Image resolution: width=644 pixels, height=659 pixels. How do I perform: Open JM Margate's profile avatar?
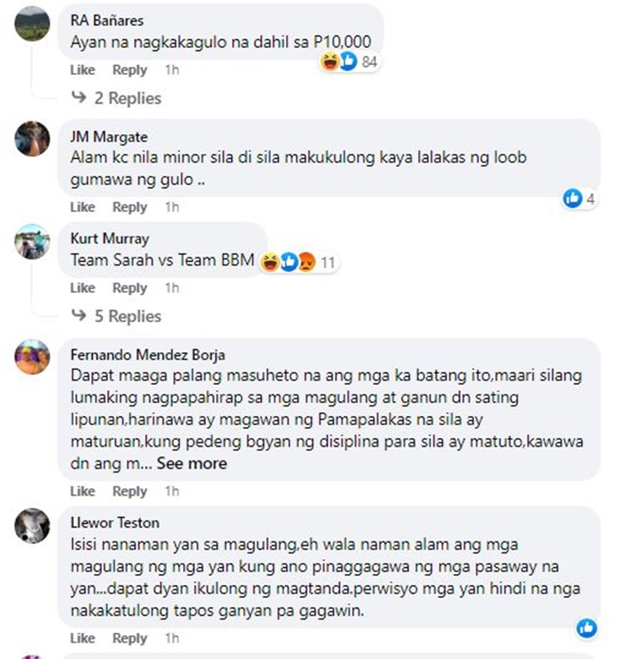coord(33,139)
